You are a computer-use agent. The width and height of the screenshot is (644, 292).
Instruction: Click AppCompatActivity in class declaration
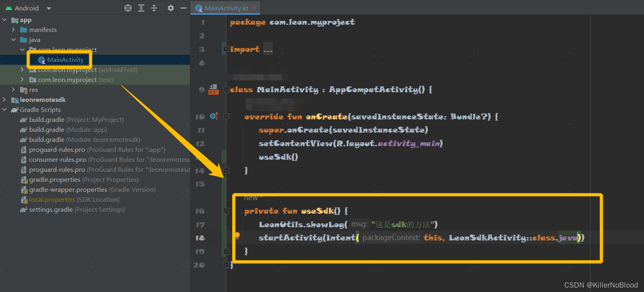pos(374,89)
